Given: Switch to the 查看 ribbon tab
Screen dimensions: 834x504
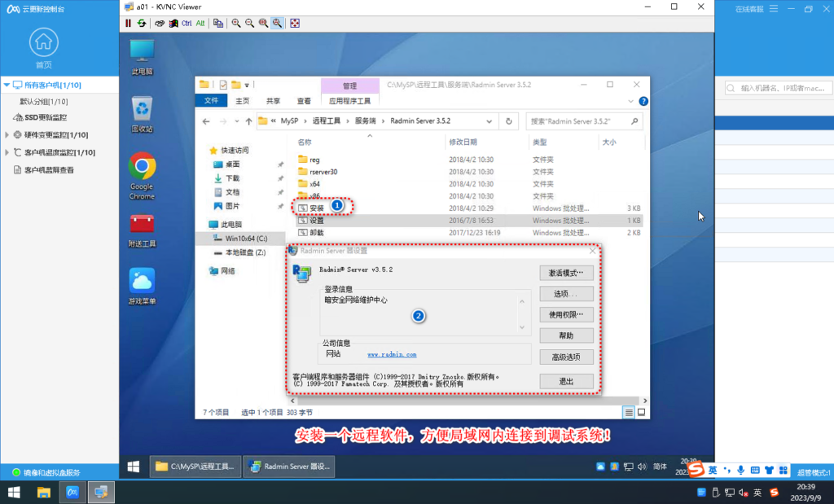Looking at the screenshot, I should click(x=305, y=101).
